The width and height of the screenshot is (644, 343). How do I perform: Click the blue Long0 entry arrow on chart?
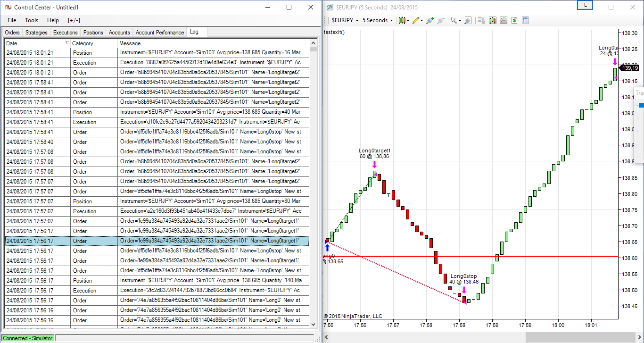(327, 247)
